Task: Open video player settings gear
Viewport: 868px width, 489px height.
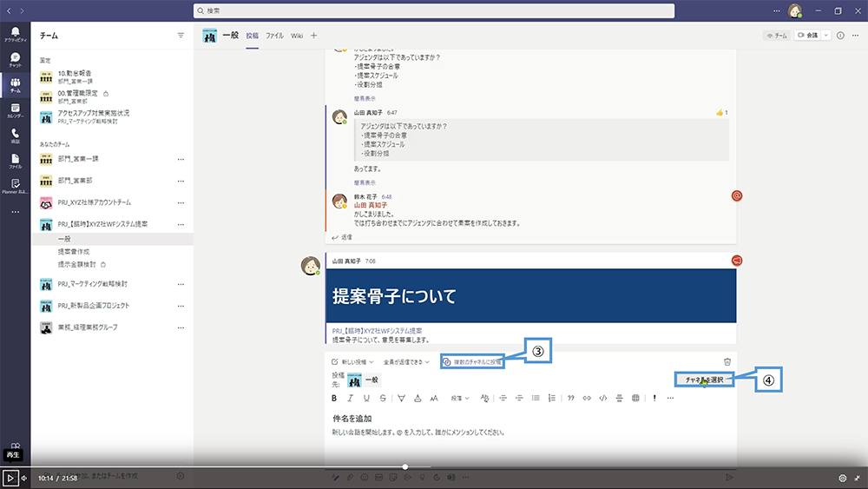Action: pyautogui.click(x=843, y=478)
